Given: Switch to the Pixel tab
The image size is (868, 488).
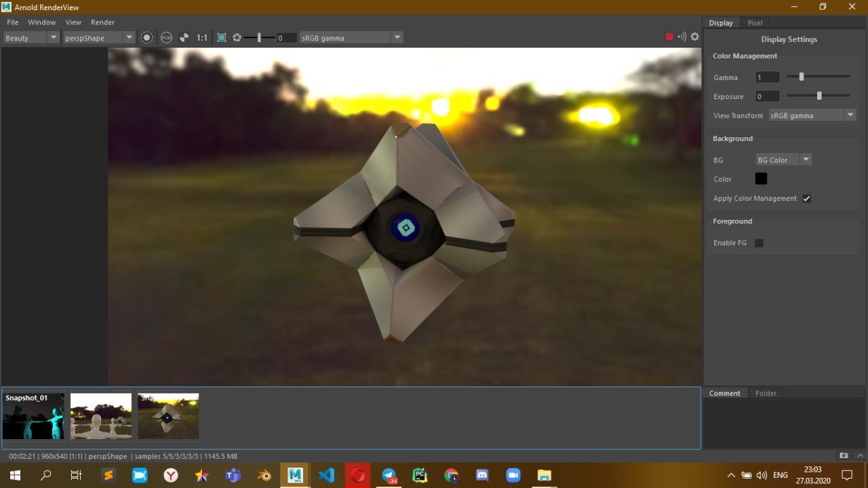Looking at the screenshot, I should (755, 23).
